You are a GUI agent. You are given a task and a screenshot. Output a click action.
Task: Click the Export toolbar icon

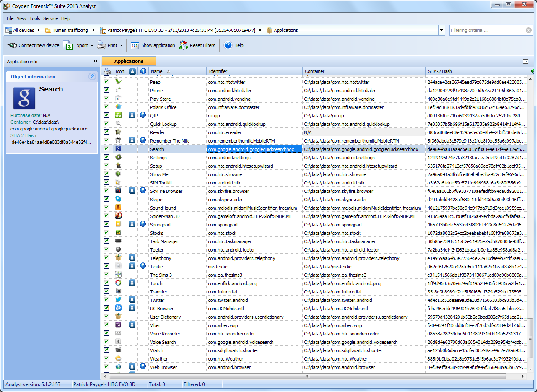[68, 45]
